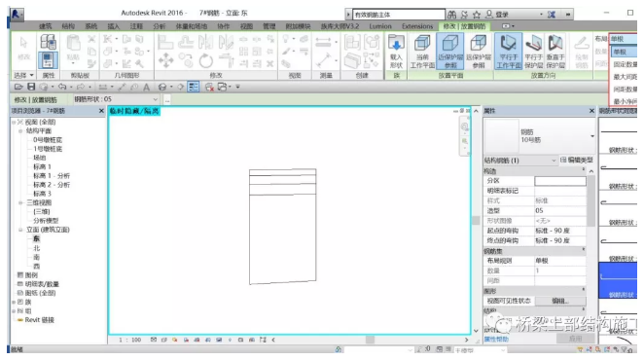Click the properties panel vertical scrollbar

[591, 201]
